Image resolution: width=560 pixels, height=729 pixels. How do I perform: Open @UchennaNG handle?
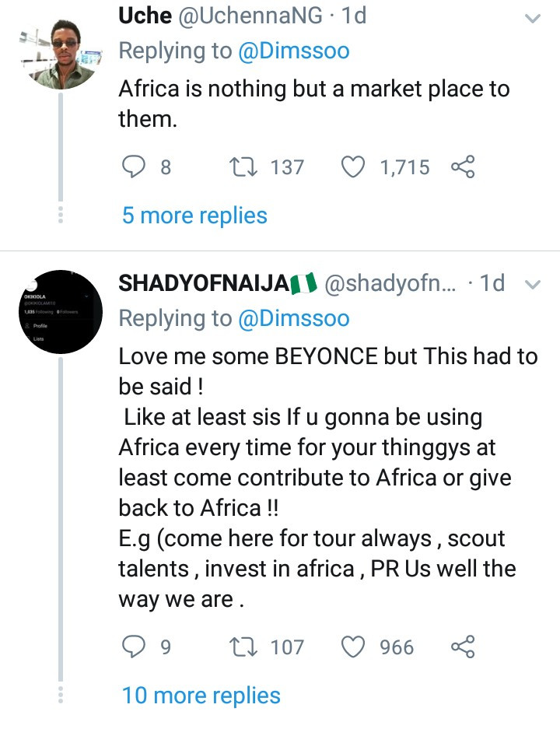click(250, 16)
